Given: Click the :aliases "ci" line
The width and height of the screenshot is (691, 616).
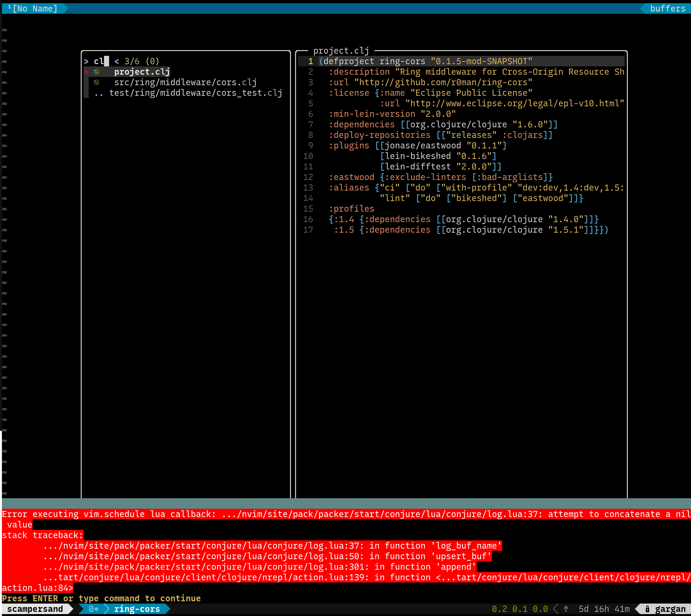Looking at the screenshot, I should coord(476,187).
